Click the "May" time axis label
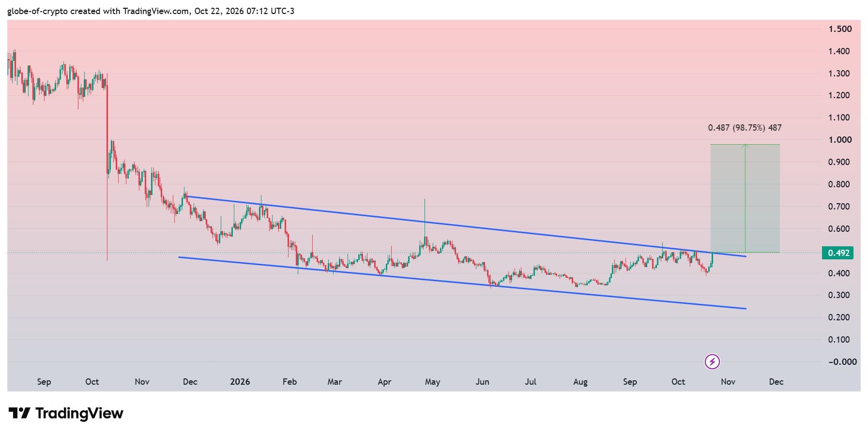The width and height of the screenshot is (868, 435). point(432,382)
